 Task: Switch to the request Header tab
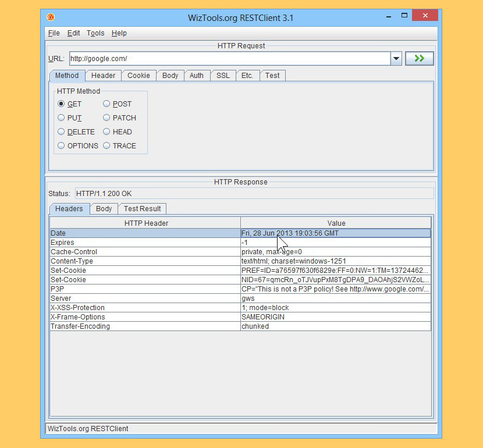[x=103, y=76]
